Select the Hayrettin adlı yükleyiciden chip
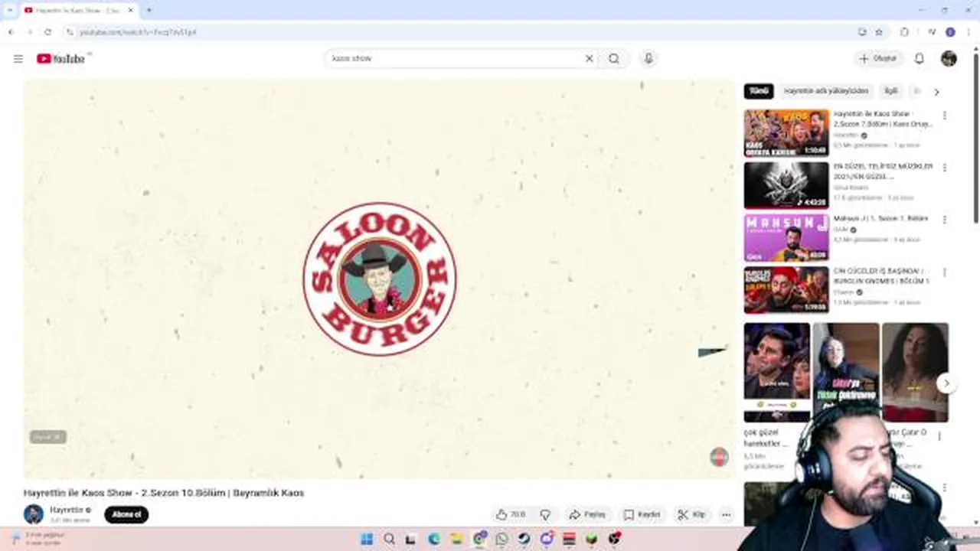Image resolution: width=980 pixels, height=551 pixels. (826, 91)
